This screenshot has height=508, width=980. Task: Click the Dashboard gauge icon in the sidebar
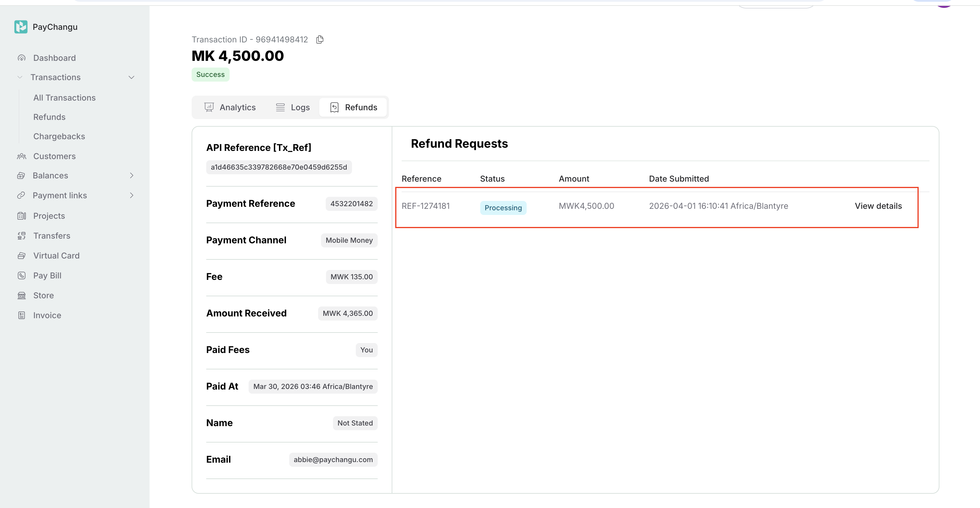click(x=22, y=58)
